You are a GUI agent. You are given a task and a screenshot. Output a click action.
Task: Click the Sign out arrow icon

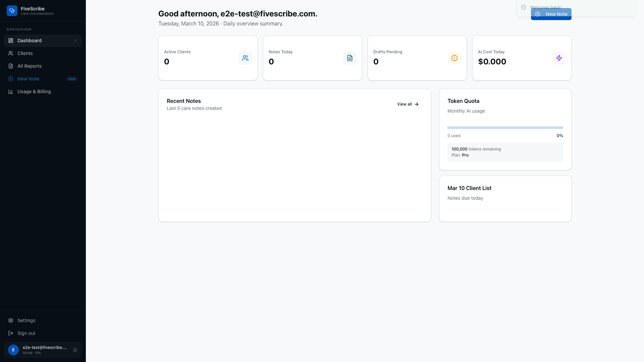10,333
